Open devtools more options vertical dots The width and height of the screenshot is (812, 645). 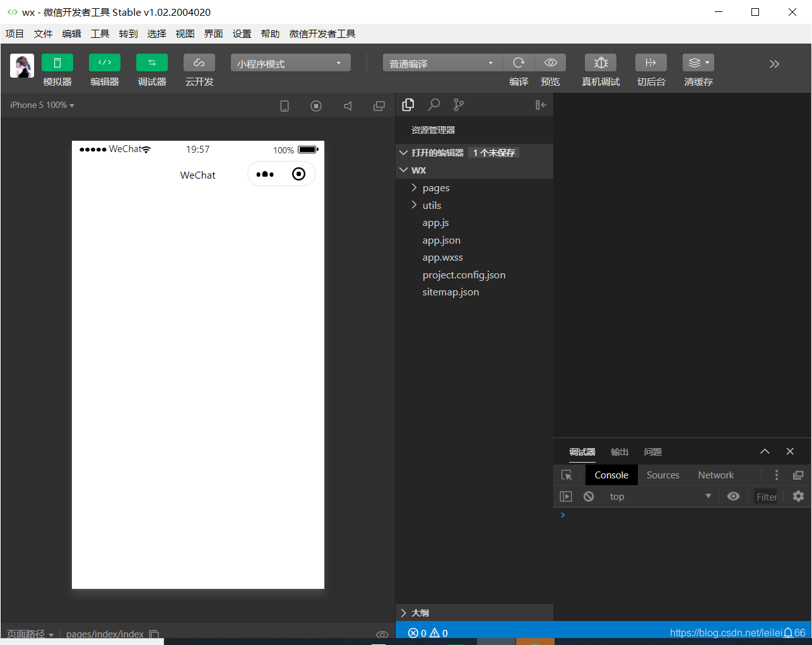point(777,475)
